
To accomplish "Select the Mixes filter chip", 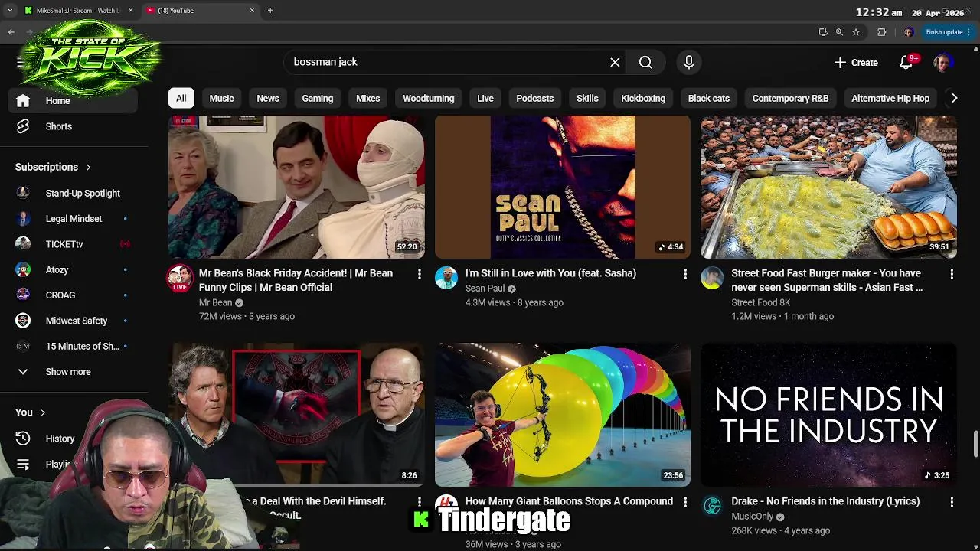I will tap(367, 98).
